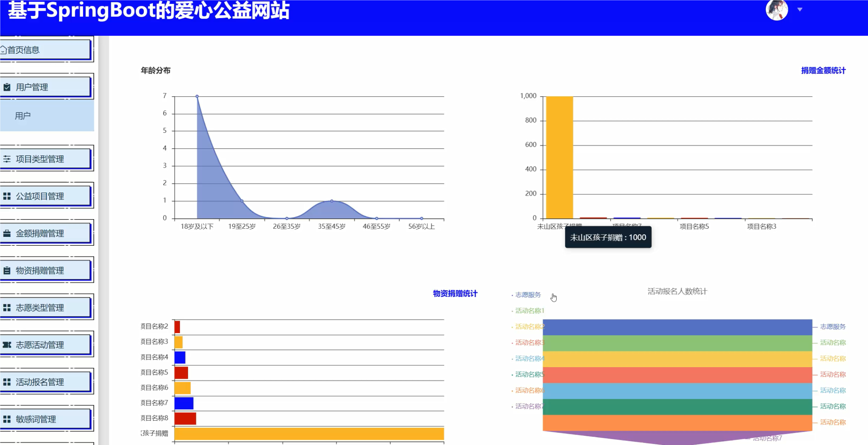868x445 pixels.
Task: Toggle the 活动名称3 legend entry
Action: pyautogui.click(x=529, y=342)
